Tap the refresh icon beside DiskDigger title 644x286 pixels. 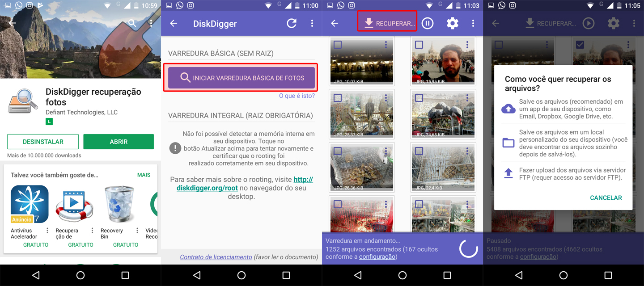[x=292, y=23]
